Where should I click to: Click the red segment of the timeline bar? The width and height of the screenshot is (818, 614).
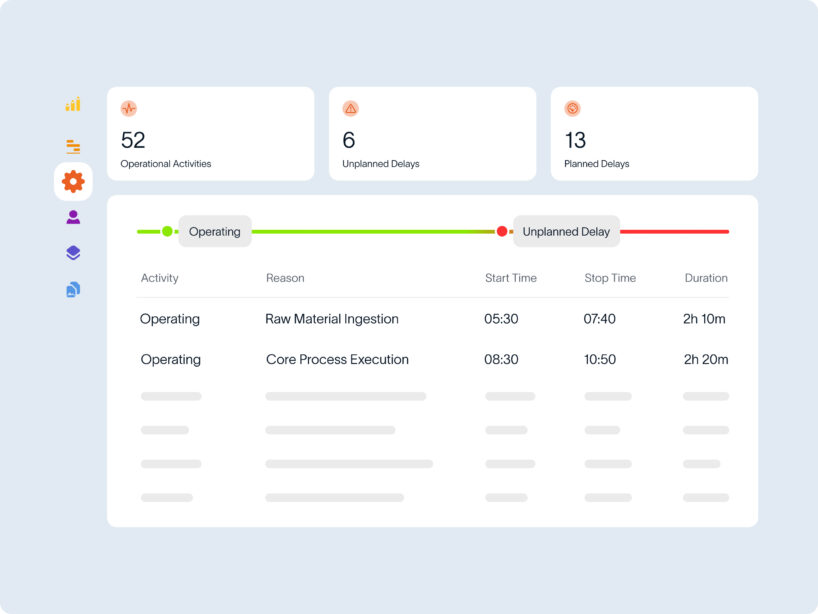[x=675, y=231]
